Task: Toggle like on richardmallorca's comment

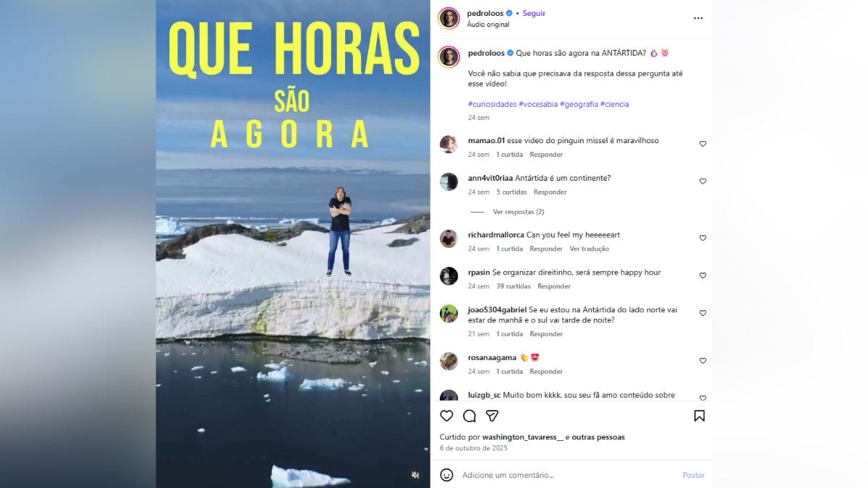Action: point(702,238)
